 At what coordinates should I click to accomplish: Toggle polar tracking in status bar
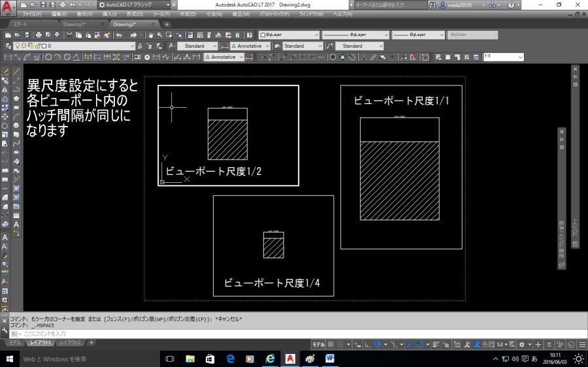pyautogui.click(x=378, y=344)
